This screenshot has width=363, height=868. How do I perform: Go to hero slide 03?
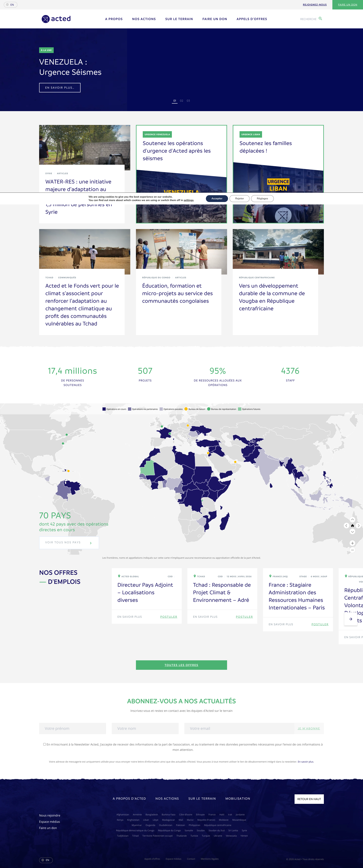click(x=188, y=101)
